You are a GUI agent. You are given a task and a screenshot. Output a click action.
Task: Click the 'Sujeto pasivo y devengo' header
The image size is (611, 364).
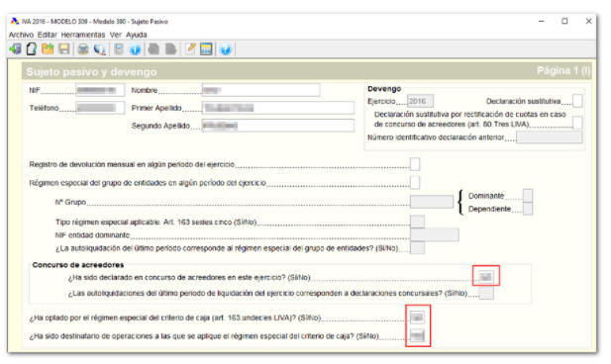[x=91, y=72]
